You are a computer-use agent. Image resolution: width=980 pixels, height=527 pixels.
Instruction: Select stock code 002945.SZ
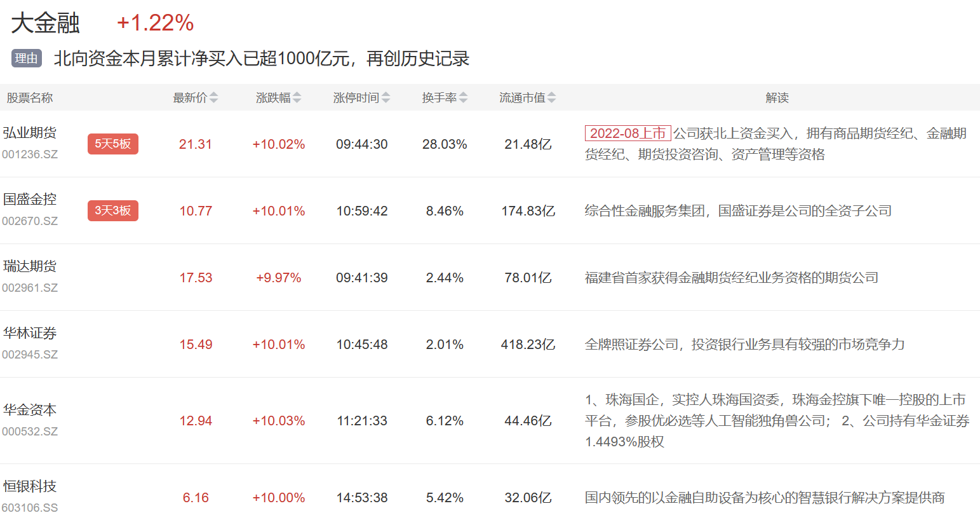pos(30,355)
